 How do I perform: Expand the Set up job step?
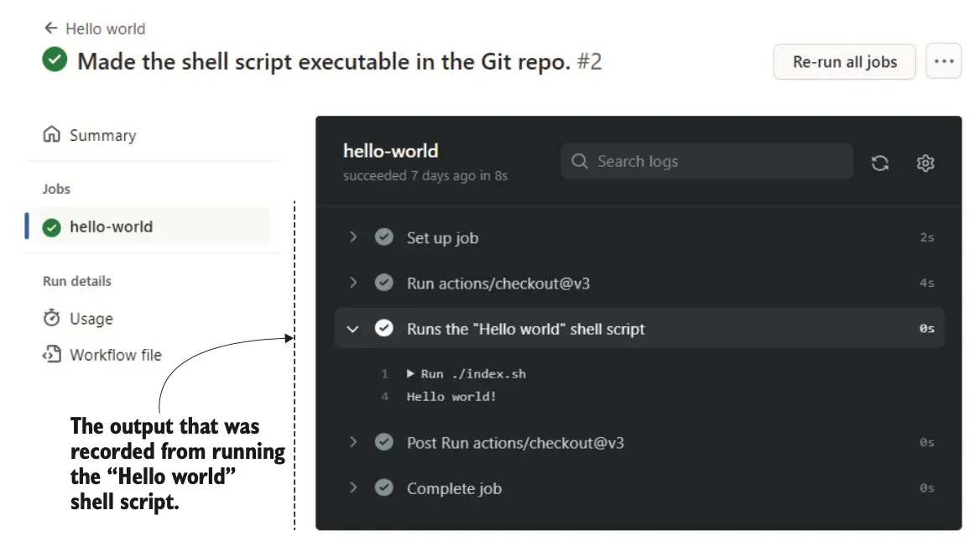353,237
